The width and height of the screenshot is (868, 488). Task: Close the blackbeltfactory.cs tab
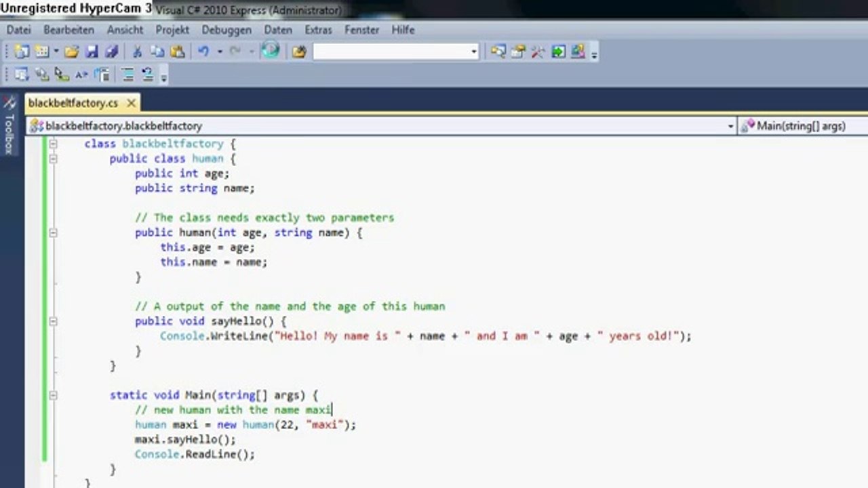[131, 103]
